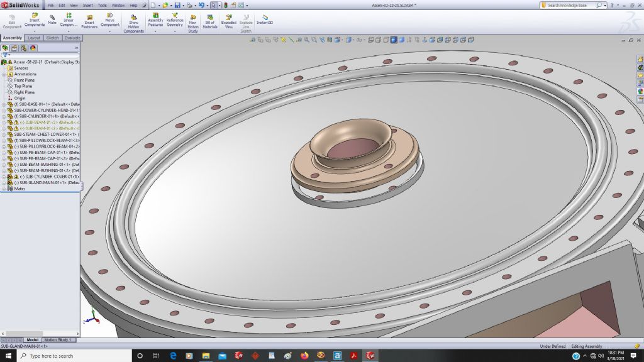The image size is (644, 362).
Task: Switch to the Evaluate tab
Action: tap(72, 38)
